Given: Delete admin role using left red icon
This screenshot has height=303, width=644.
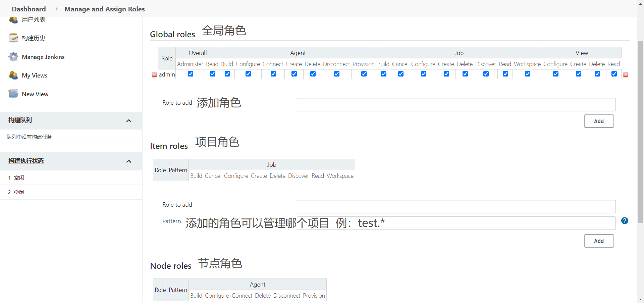Looking at the screenshot, I should click(154, 75).
